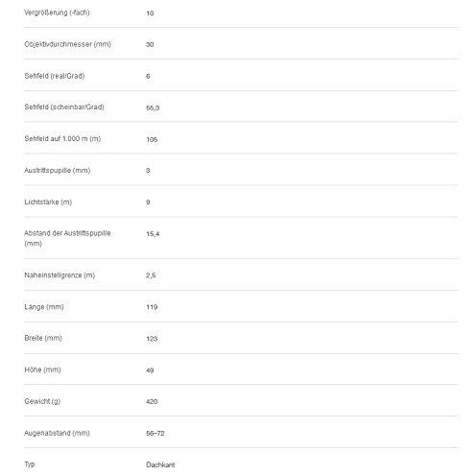Click the Lichtstärke (m) label

click(48, 202)
